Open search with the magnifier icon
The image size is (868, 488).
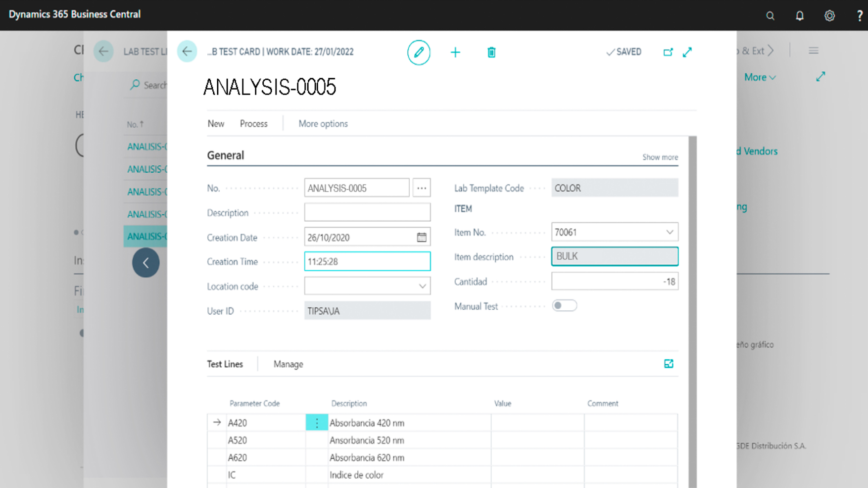[770, 15]
